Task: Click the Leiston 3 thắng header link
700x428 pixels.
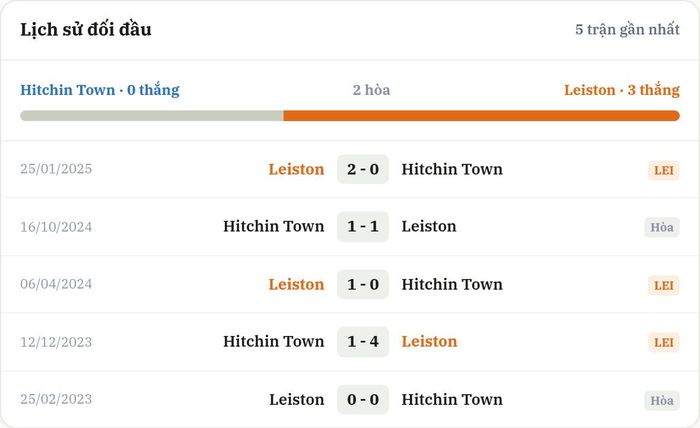Action: (622, 90)
